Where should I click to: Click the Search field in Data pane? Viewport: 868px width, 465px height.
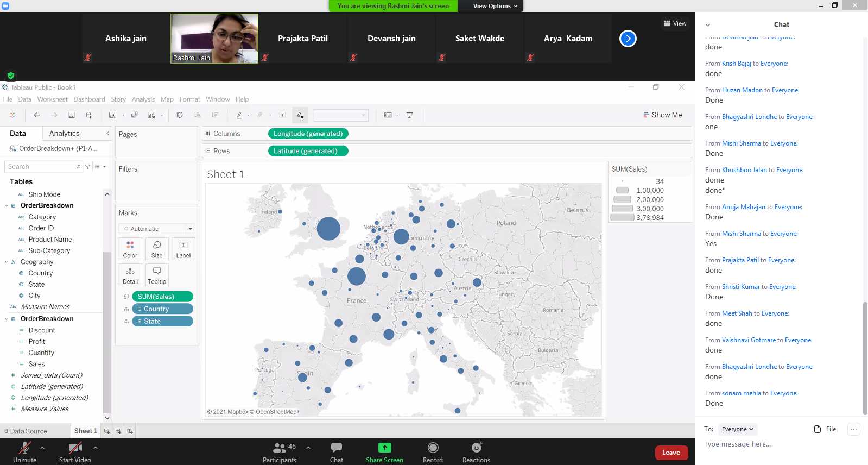click(41, 167)
